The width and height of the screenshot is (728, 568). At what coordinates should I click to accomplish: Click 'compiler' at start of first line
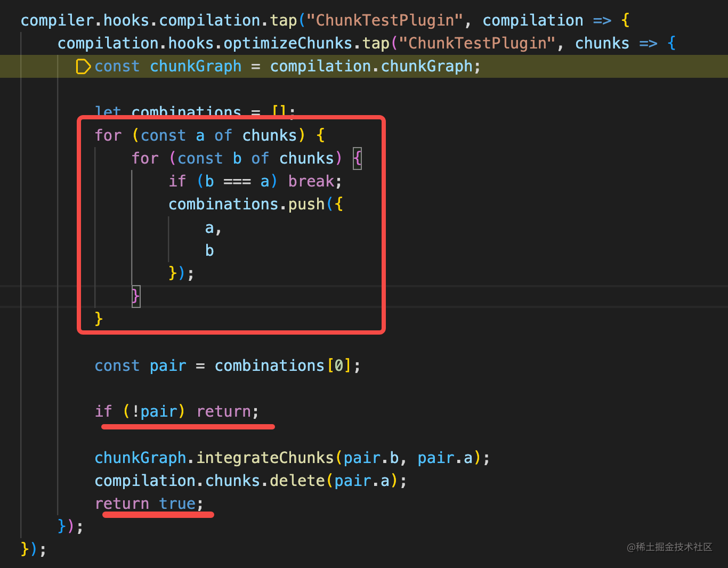58,20
